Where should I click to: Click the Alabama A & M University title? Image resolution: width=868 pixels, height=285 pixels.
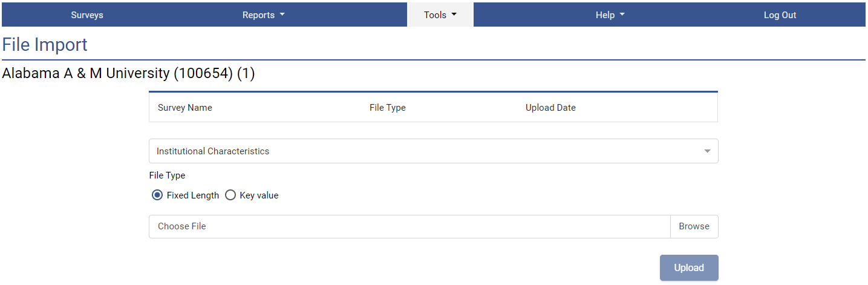[x=129, y=74]
